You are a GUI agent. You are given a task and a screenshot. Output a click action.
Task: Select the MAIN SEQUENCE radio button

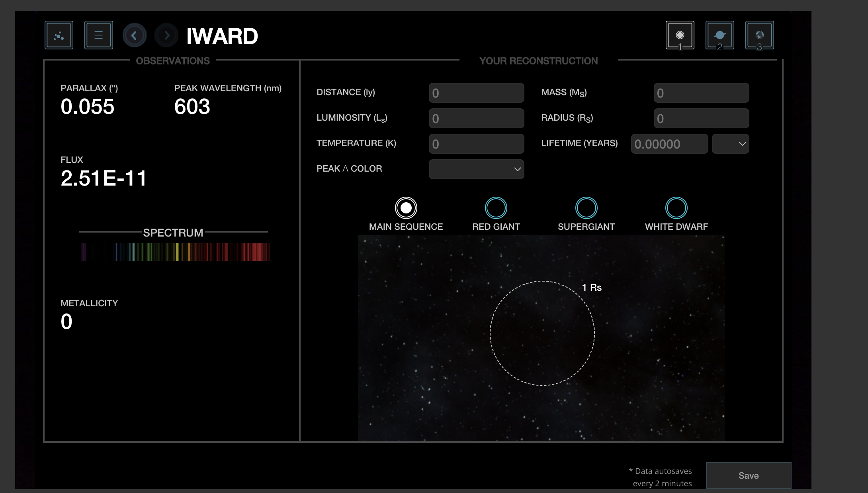(405, 207)
